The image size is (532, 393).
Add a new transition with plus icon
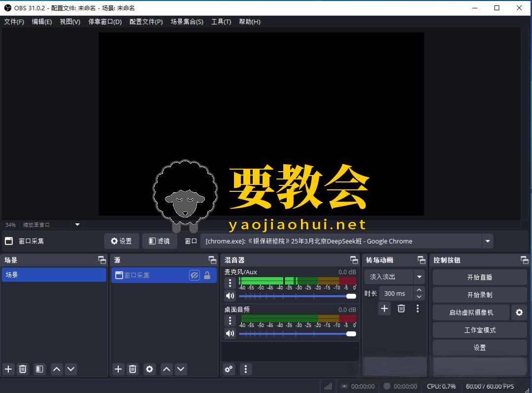[384, 308]
